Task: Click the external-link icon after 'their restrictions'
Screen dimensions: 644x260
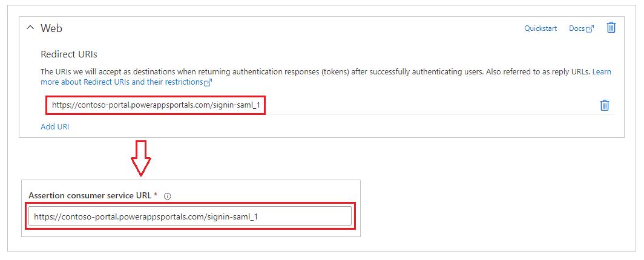Action: pos(208,82)
